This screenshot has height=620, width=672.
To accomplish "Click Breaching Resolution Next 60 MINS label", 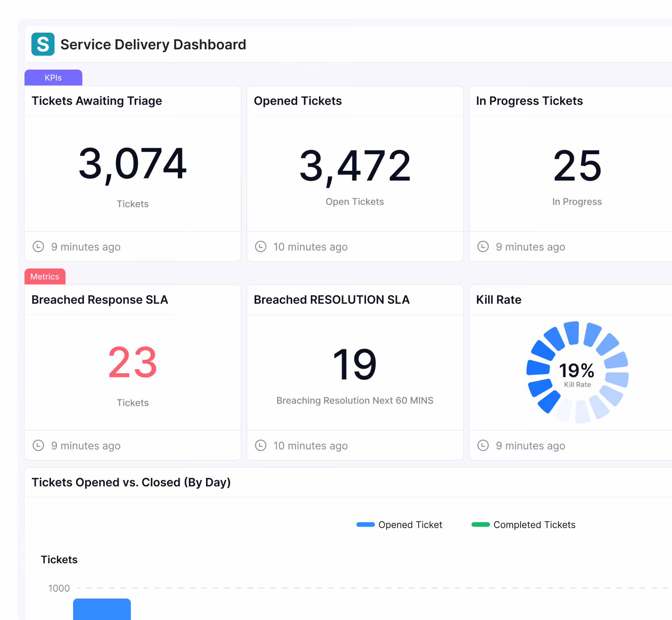I will click(355, 400).
